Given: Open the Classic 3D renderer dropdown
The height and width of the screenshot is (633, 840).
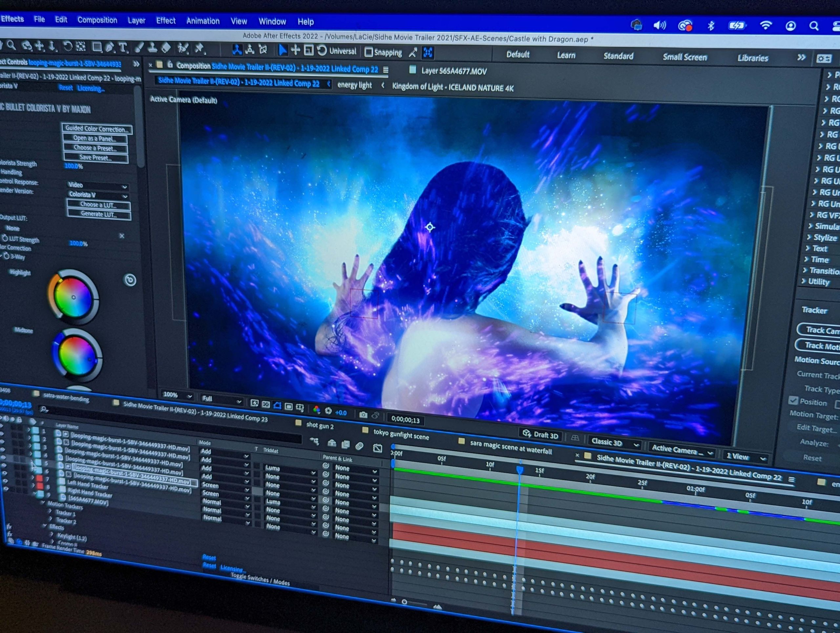Looking at the screenshot, I should pos(615,443).
